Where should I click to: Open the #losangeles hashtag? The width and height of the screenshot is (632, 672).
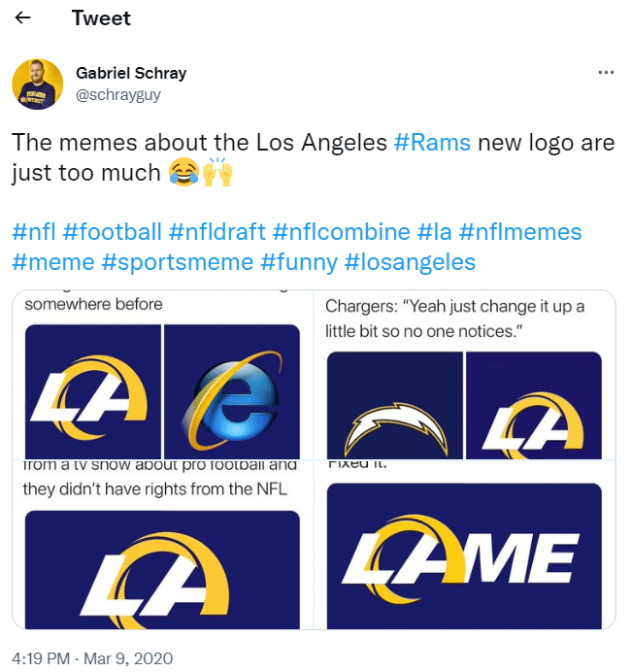coord(410,262)
